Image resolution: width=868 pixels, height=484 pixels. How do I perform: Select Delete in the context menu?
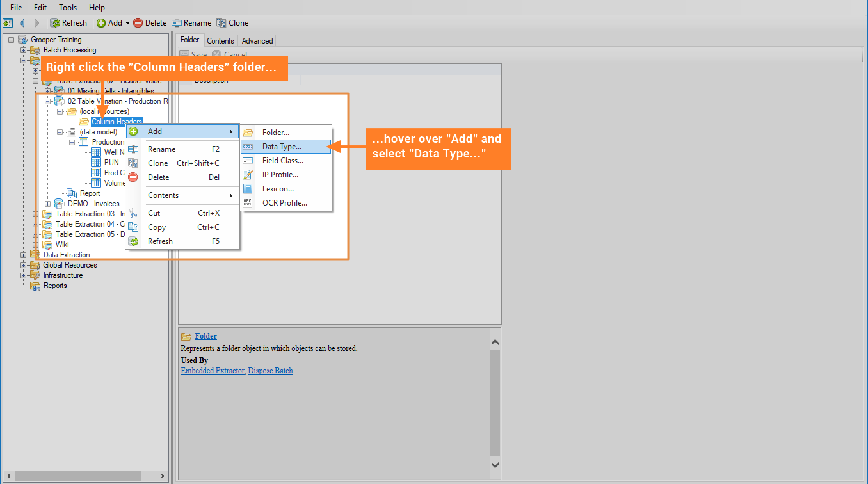[x=182, y=177]
